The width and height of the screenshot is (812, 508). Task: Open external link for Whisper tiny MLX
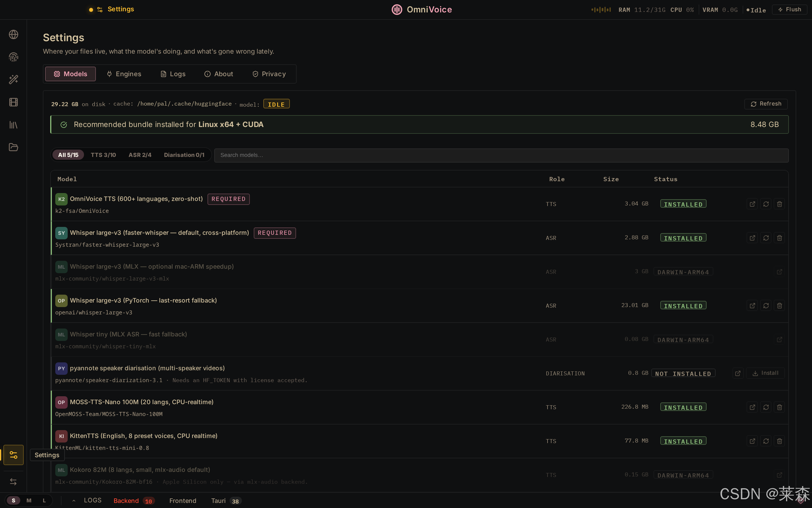pos(780,340)
